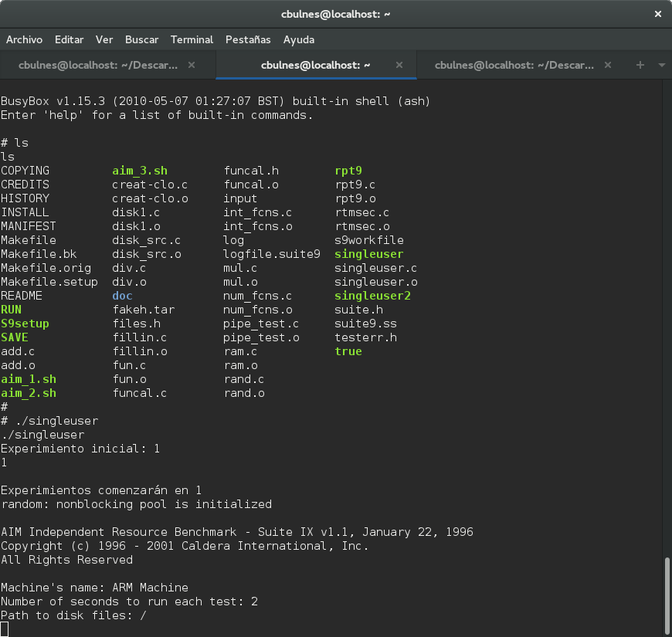Click 'Number of seconds to run each test' line
This screenshot has height=637, width=672.
point(129,601)
